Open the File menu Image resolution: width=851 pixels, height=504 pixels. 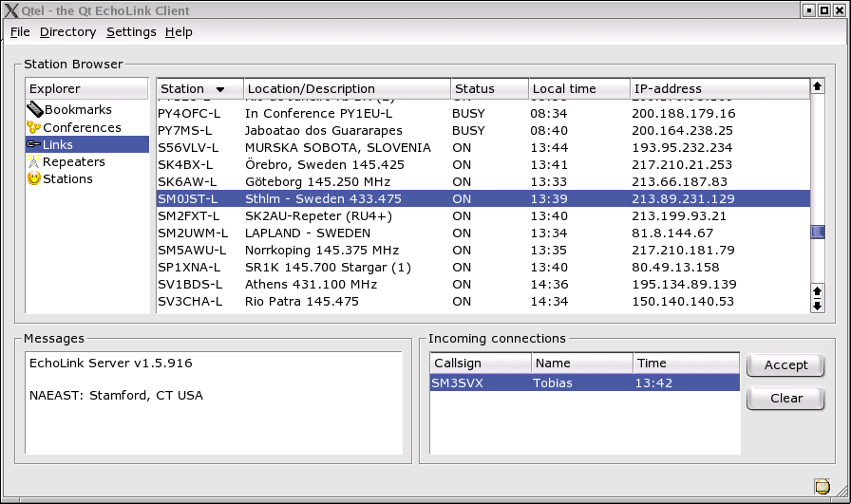coord(20,32)
